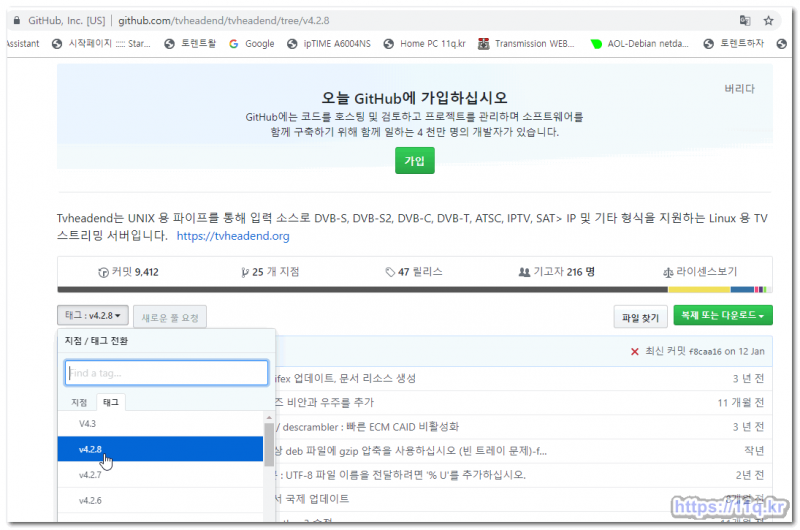The width and height of the screenshot is (800, 530).
Task: Open the Google bookmark
Action: (252, 44)
